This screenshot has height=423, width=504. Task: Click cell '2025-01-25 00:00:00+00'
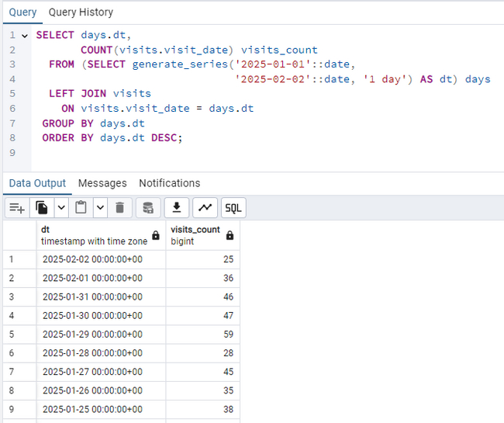click(x=101, y=409)
